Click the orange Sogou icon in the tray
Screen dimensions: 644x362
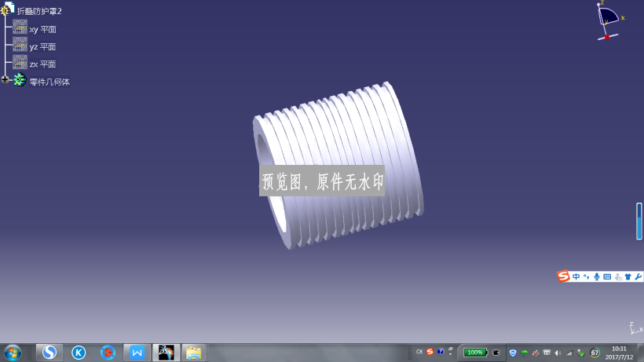pyautogui.click(x=430, y=352)
